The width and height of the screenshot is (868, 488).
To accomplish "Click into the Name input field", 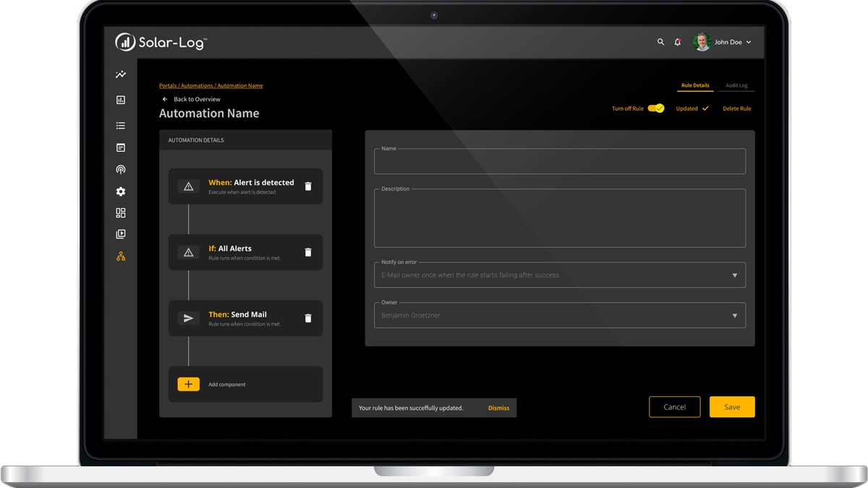I will click(559, 162).
